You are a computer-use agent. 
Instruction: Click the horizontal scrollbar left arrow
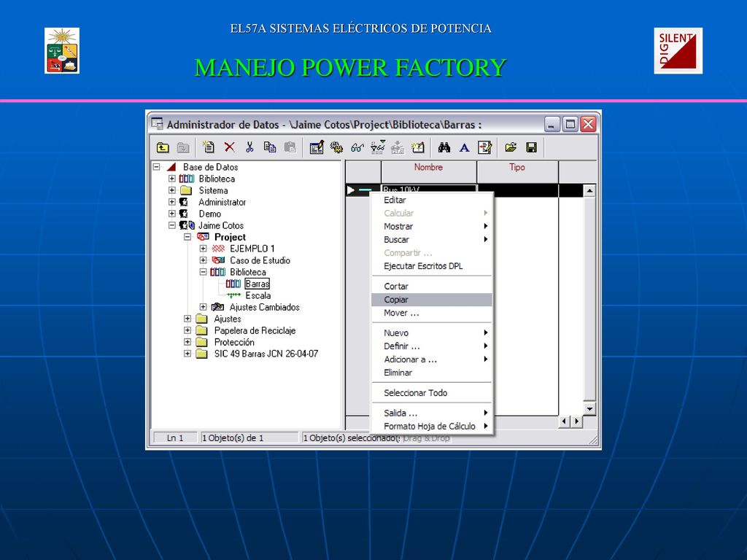[x=565, y=421]
